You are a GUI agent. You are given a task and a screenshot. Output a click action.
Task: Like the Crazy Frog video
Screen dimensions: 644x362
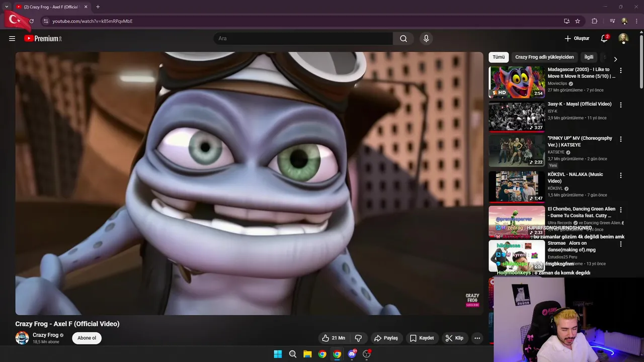click(334, 338)
